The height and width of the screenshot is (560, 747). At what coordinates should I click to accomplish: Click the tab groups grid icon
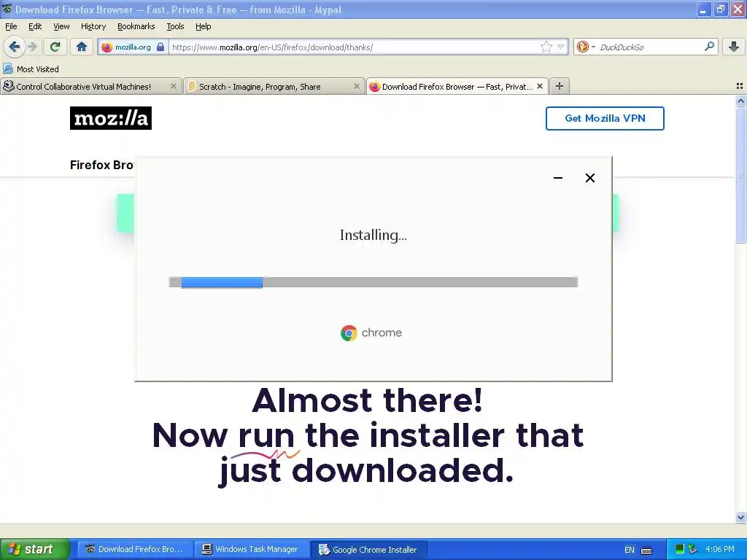[740, 86]
